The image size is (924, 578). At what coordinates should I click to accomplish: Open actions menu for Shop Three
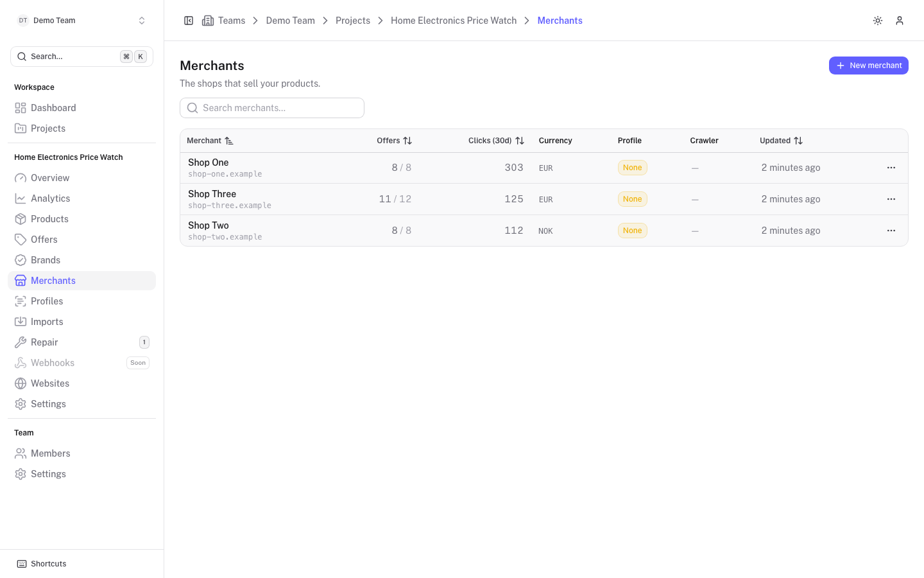point(891,199)
